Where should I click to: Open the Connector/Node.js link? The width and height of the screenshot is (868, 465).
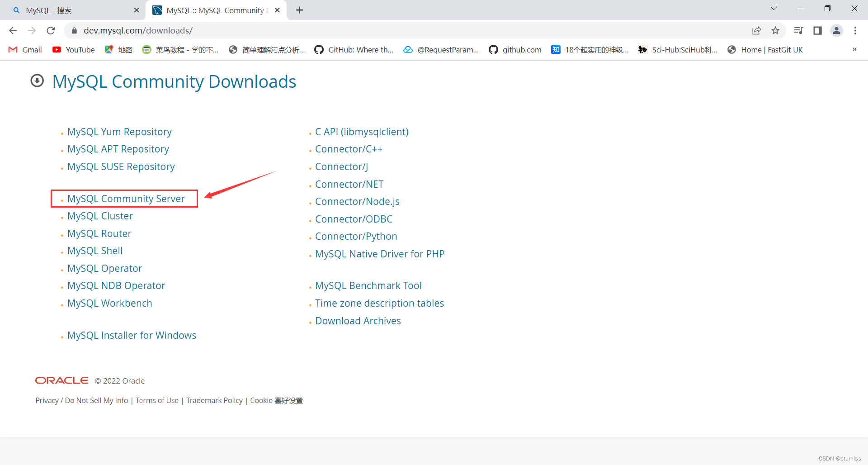tap(357, 201)
